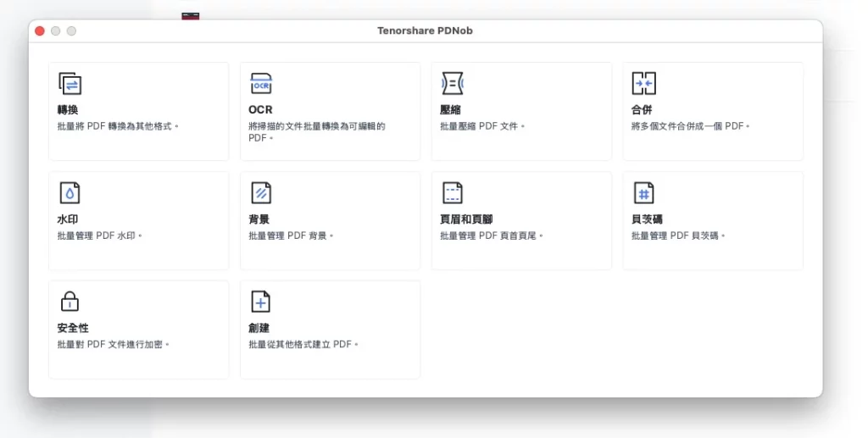Select the 安全性 heading label

(x=73, y=328)
